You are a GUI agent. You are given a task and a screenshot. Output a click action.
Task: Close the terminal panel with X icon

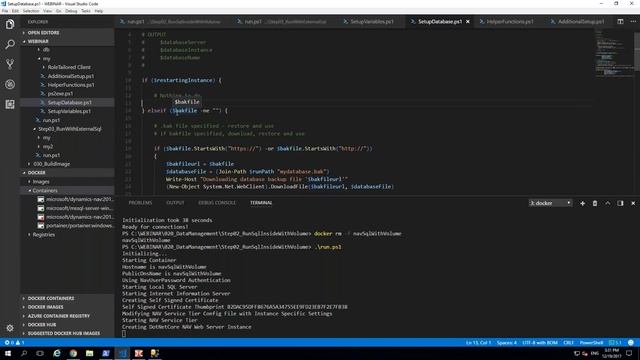pyautogui.click(x=633, y=203)
